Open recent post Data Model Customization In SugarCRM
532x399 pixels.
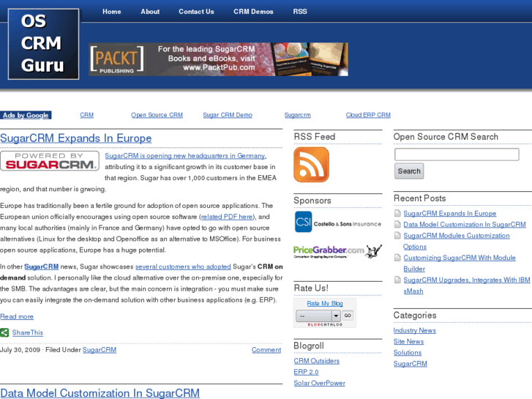(465, 225)
